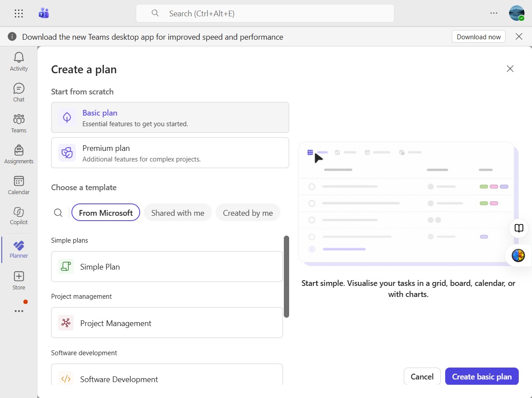Viewport: 532px width, 398px height.
Task: Click the 'Start from scratch' heading
Action: (82, 92)
